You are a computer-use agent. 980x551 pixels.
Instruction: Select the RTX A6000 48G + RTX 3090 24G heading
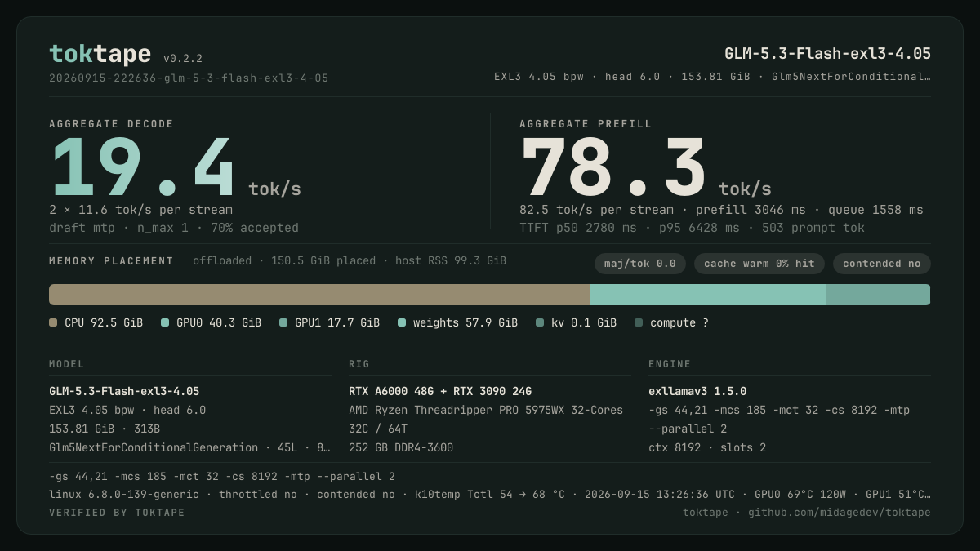(x=440, y=392)
